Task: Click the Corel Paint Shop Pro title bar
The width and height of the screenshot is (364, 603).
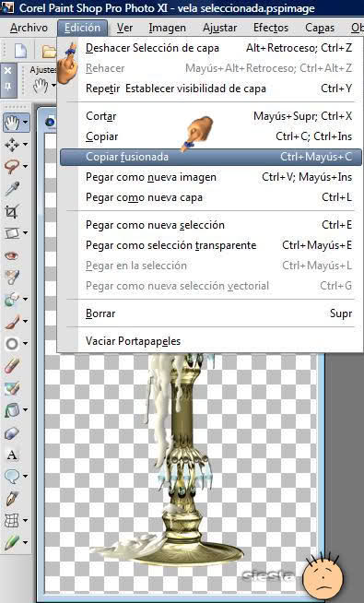Action: [x=182, y=8]
